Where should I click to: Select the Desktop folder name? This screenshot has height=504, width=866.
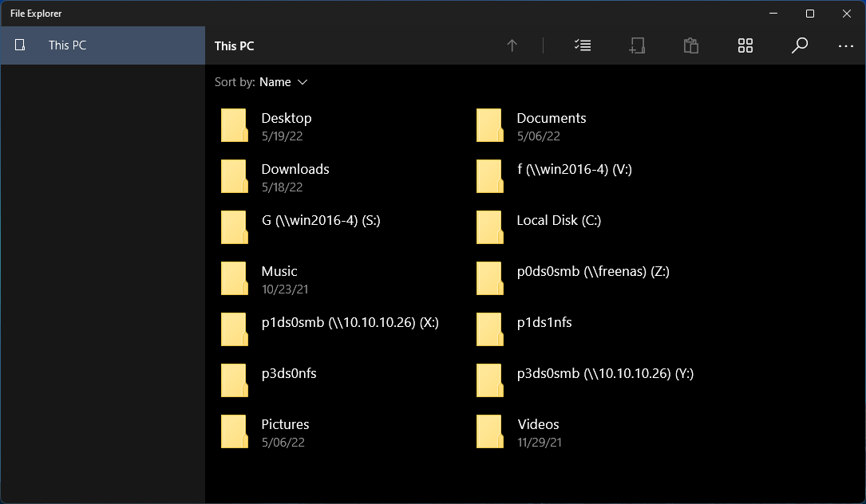pyautogui.click(x=286, y=118)
